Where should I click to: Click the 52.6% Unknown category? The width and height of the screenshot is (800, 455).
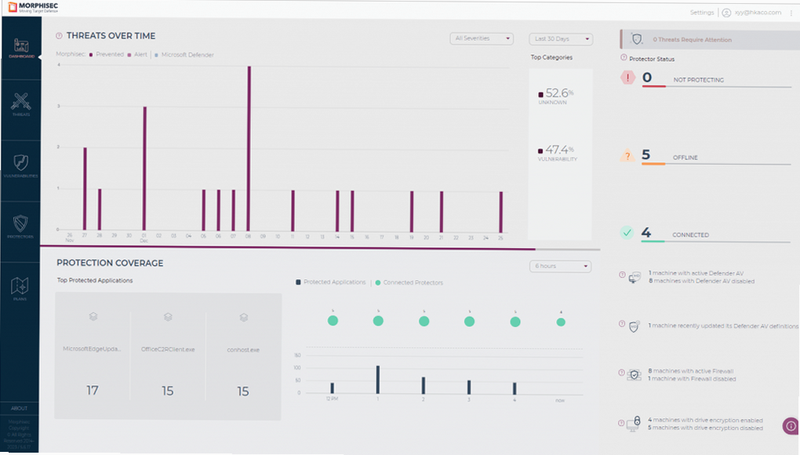coord(556,95)
